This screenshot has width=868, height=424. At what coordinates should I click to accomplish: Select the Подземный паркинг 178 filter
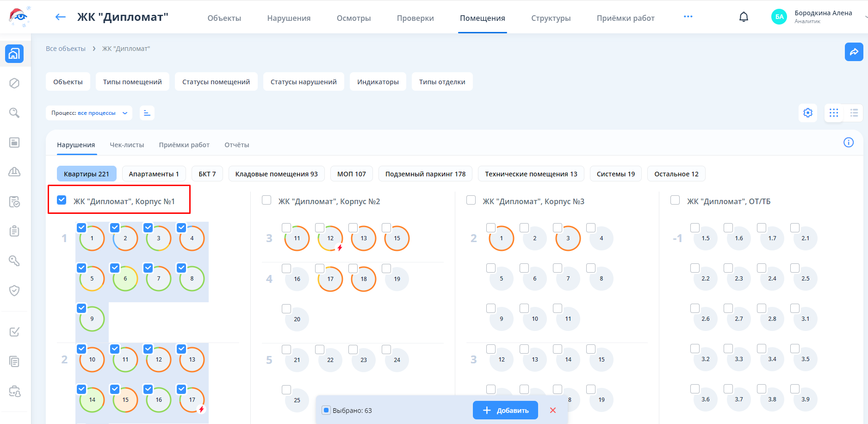point(425,174)
